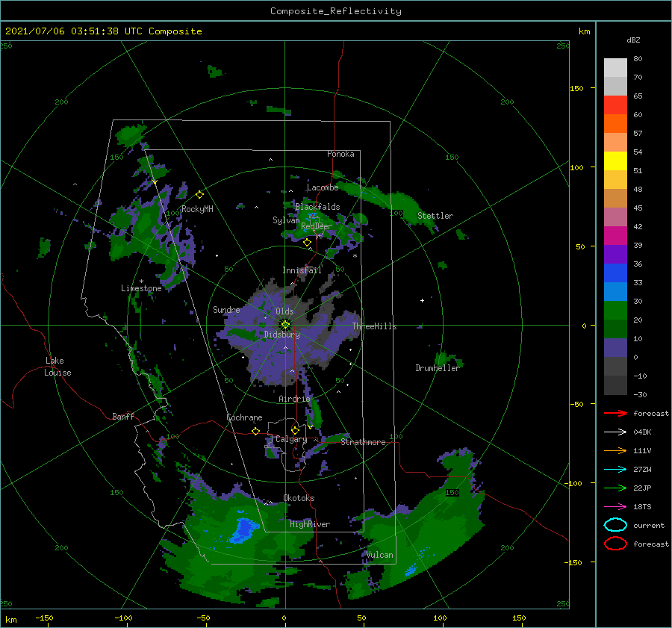Viewport: 672px width, 628px height.
Task: Pick the magenta 39 dBZ color swatch
Action: point(615,236)
